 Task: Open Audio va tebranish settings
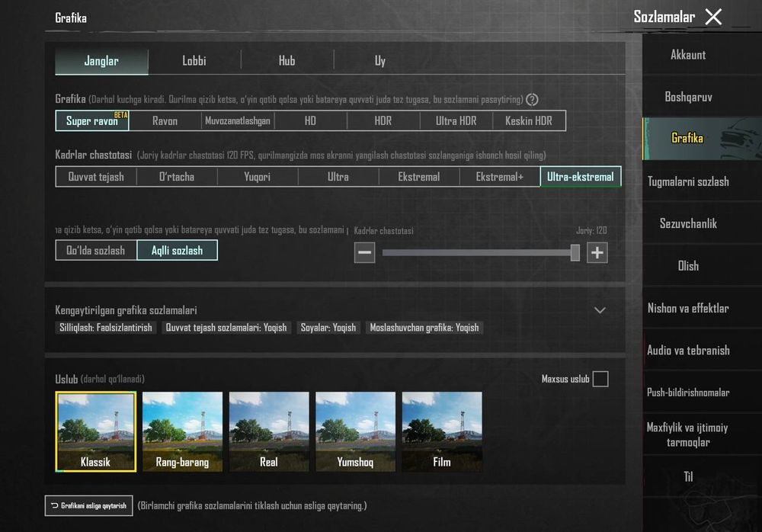[x=703, y=351]
